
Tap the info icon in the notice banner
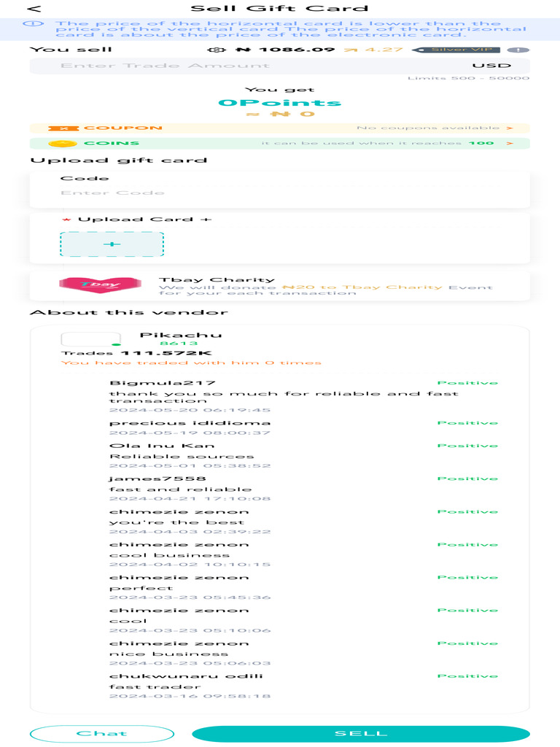[x=34, y=23]
